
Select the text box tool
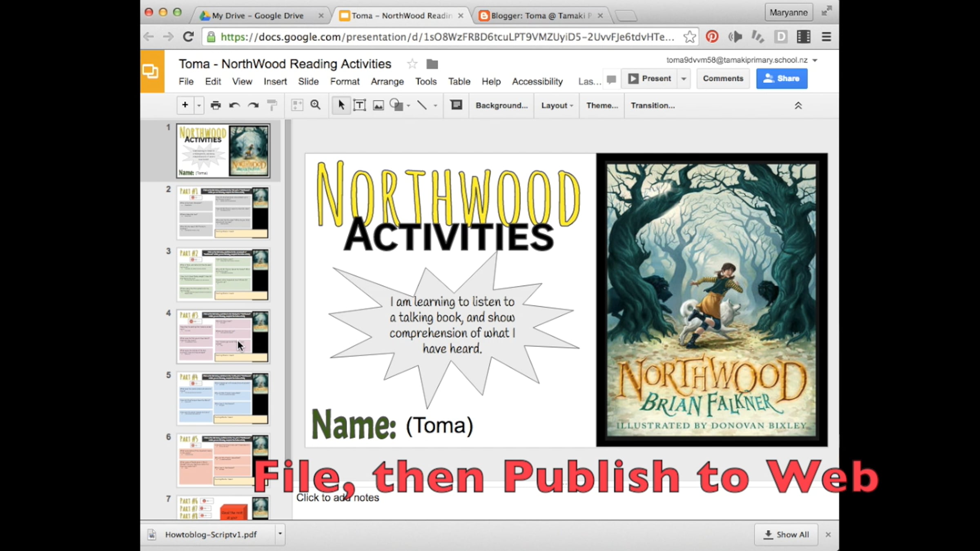359,105
